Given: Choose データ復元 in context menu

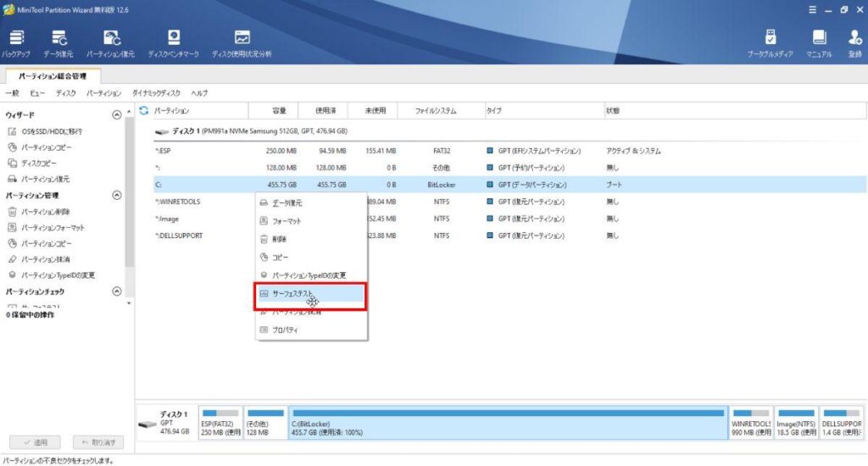Looking at the screenshot, I should tap(311, 203).
